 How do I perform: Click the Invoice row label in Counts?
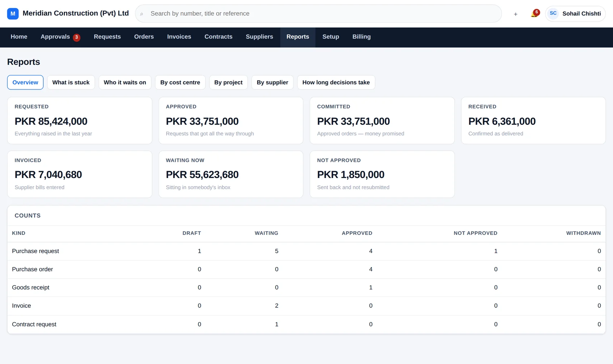pos(22,306)
